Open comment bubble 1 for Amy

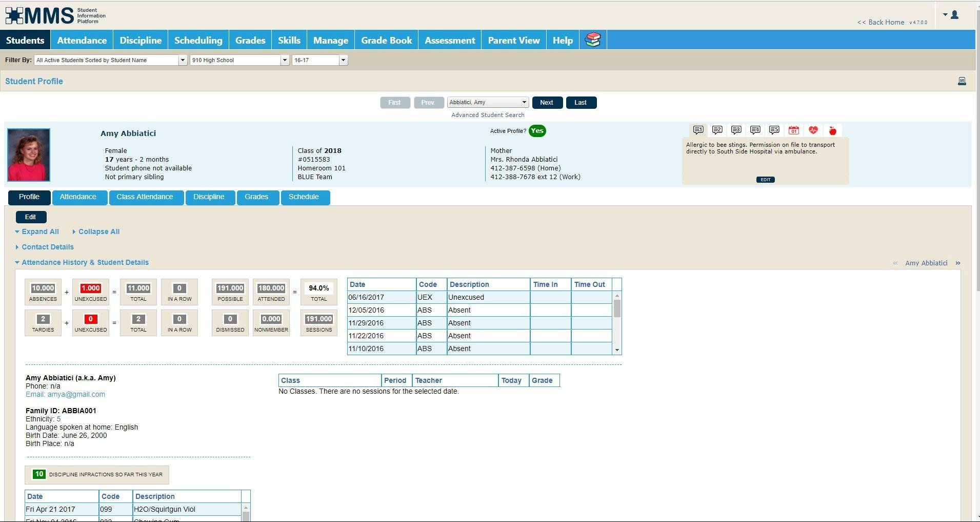coord(698,130)
